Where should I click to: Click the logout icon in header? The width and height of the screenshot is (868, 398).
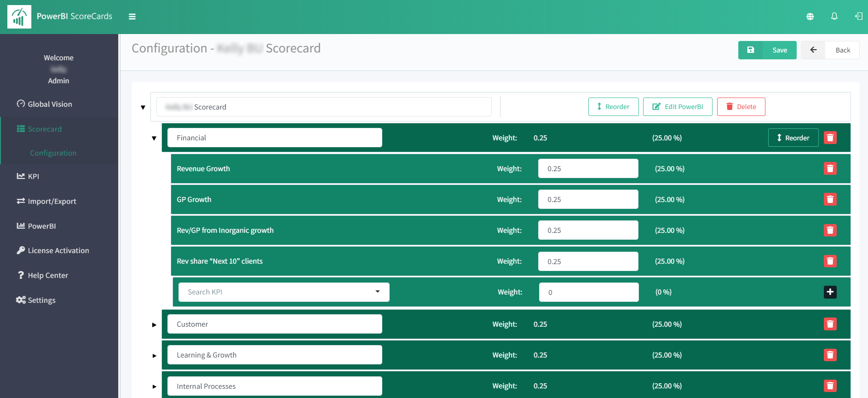tap(858, 17)
